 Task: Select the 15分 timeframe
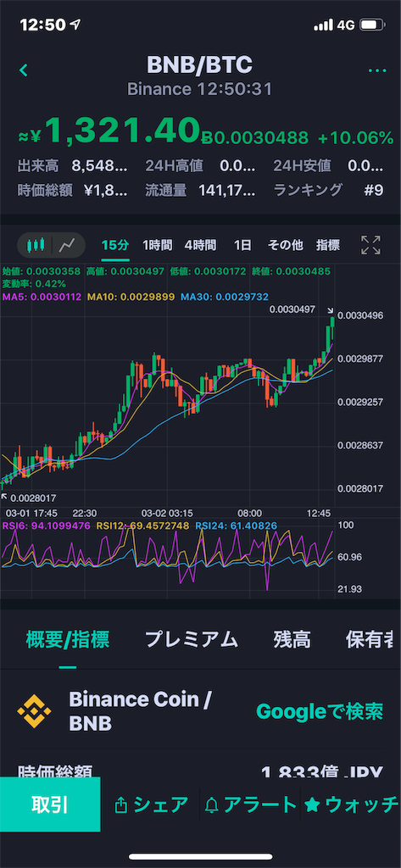[115, 245]
